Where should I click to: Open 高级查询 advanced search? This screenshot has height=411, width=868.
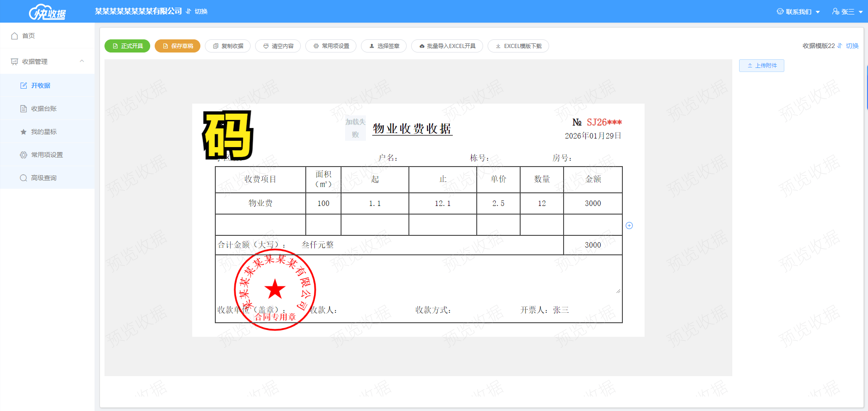coord(43,178)
